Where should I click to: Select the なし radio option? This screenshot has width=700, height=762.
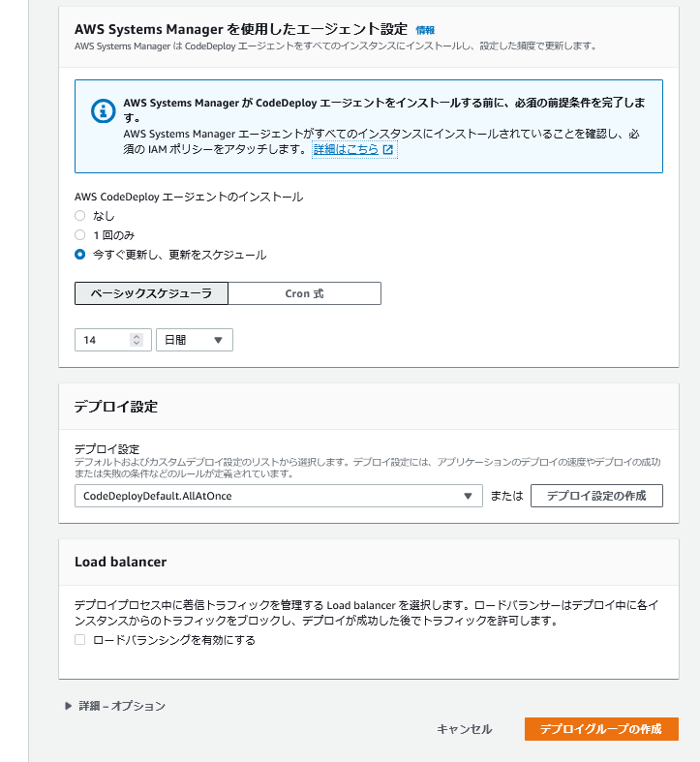pos(80,216)
